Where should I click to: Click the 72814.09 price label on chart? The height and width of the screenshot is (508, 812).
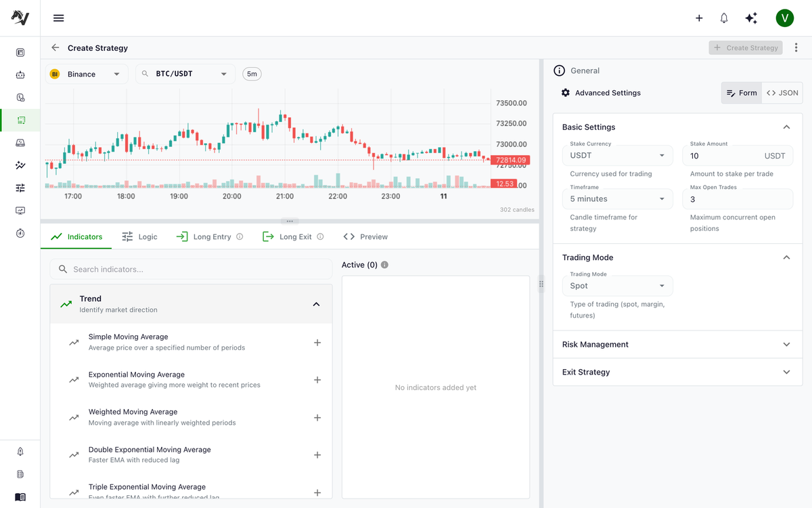click(x=511, y=161)
